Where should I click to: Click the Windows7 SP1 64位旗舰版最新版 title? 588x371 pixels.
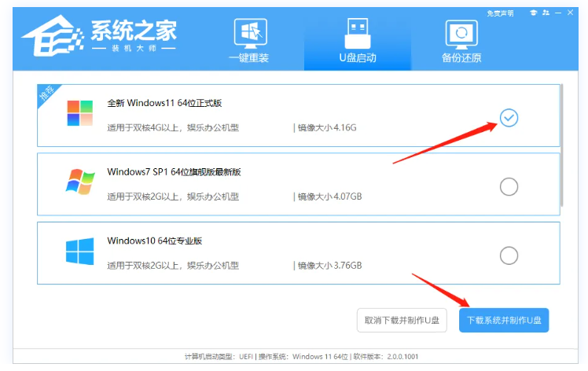click(174, 172)
